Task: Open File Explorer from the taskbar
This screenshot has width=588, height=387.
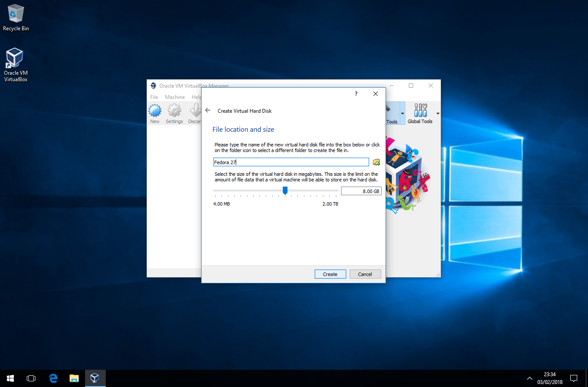Action: coord(74,378)
